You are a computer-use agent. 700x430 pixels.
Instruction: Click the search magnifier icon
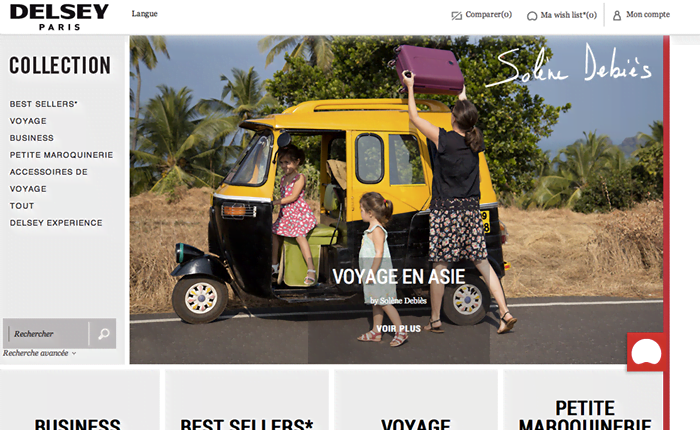click(104, 334)
